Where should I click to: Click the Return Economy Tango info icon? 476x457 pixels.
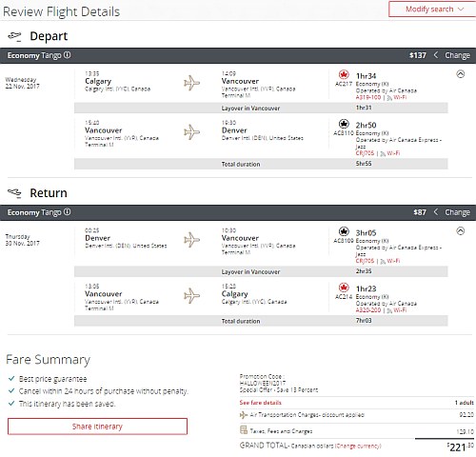click(67, 212)
